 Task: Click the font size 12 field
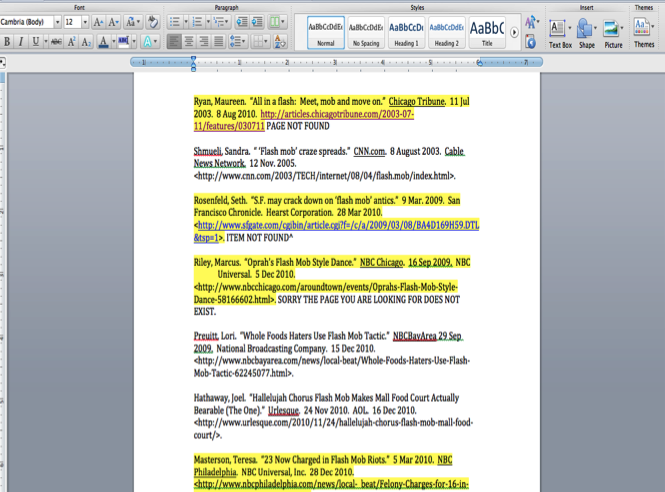point(72,22)
